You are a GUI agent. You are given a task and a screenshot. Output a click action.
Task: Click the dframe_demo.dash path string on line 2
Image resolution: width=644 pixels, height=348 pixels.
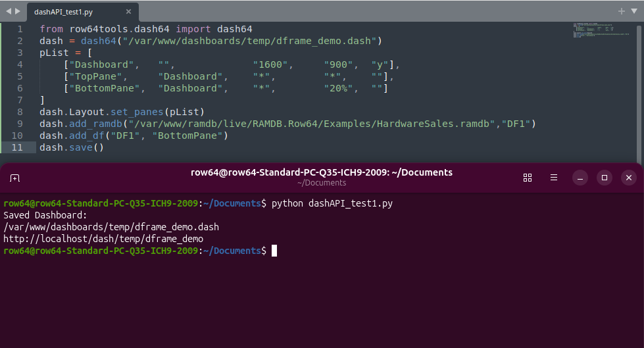pos(250,41)
